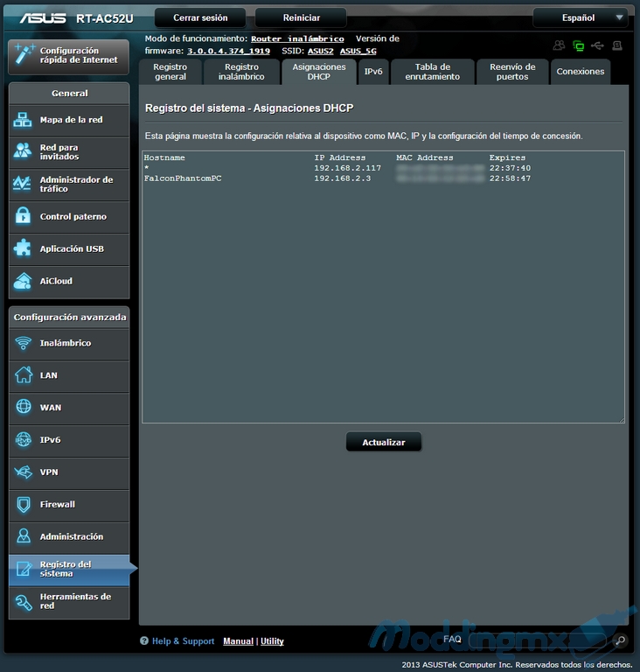The image size is (640, 672).
Task: Click the Mapa de la red network icon
Action: click(x=22, y=120)
